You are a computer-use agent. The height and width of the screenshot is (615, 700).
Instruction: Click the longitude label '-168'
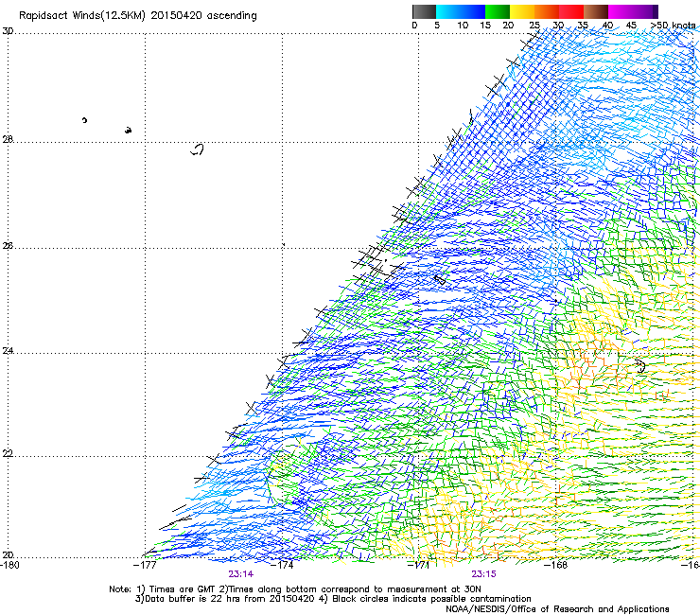(x=556, y=565)
